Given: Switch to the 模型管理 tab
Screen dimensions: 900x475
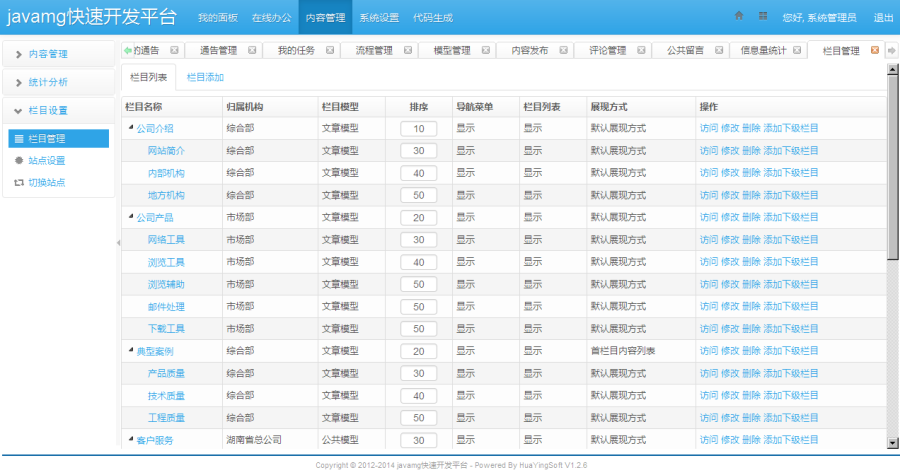Looking at the screenshot, I should tap(452, 50).
